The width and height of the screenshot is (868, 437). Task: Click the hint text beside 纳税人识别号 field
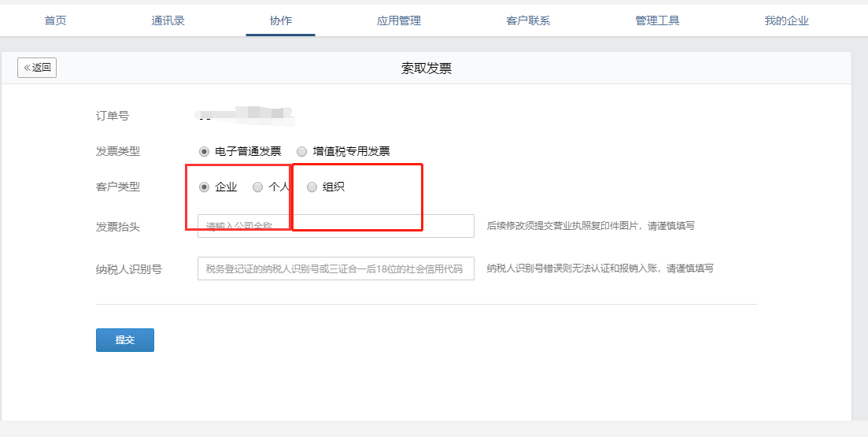point(600,268)
